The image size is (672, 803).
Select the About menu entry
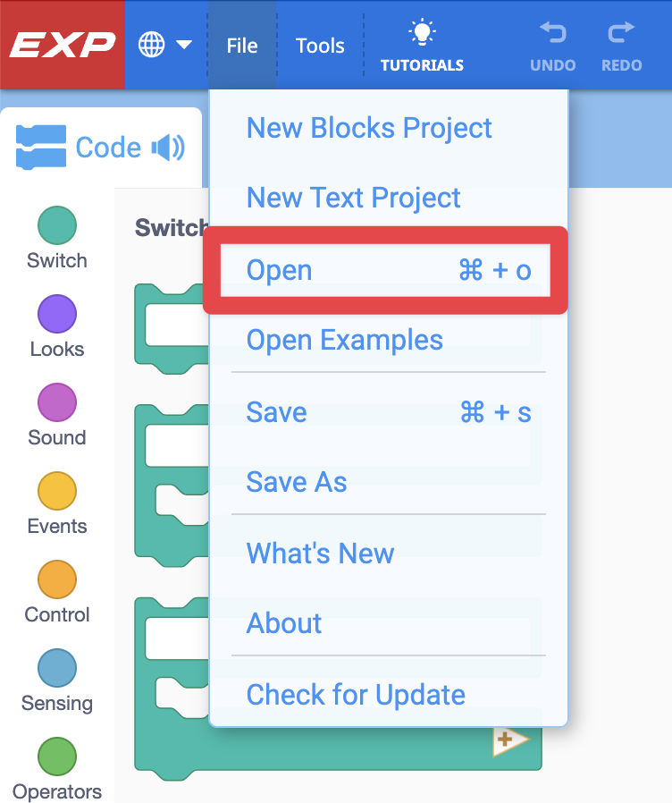283,624
